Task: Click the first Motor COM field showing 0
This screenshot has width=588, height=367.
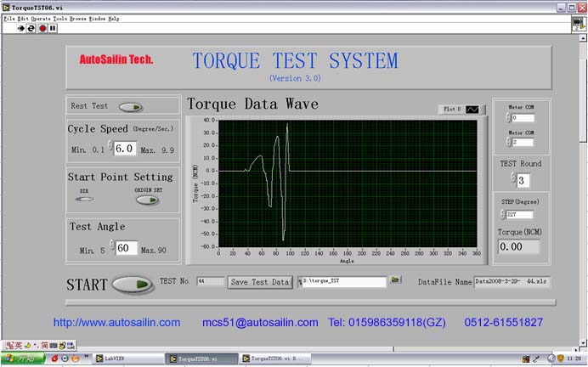Action: coord(523,118)
